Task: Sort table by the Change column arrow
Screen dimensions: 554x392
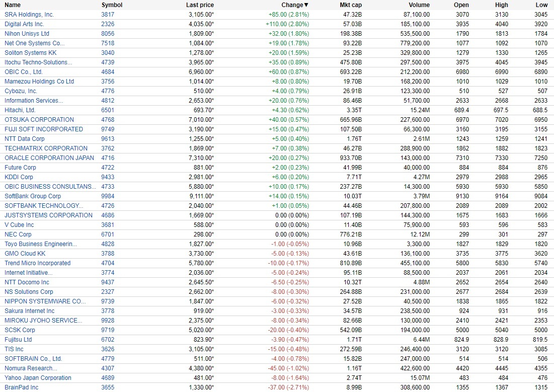Action: click(x=306, y=5)
